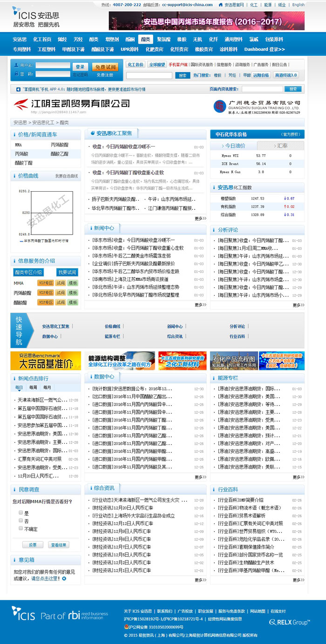Click the ICIS footer logo

[x=23, y=613]
